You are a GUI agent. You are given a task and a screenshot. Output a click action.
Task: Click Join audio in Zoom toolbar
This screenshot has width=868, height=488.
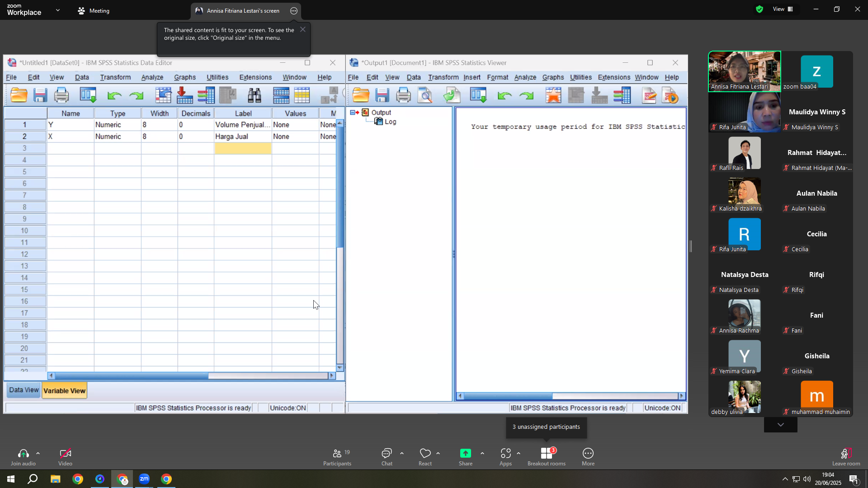[x=24, y=457]
